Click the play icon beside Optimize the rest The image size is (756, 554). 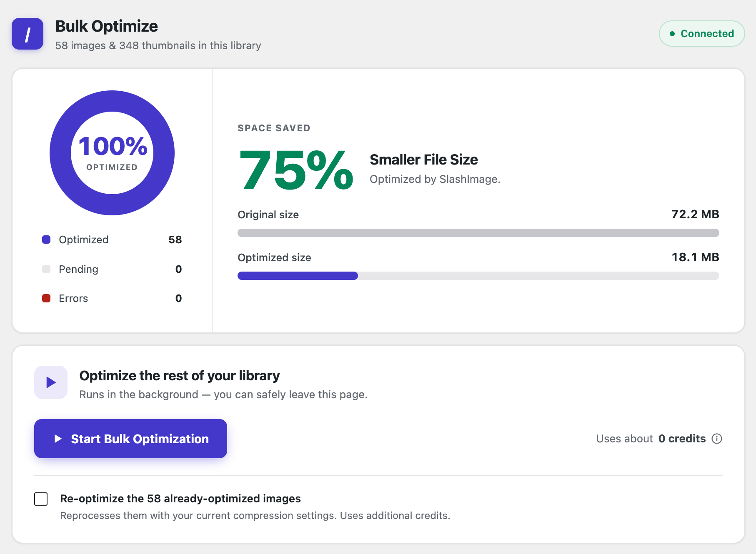tap(51, 382)
